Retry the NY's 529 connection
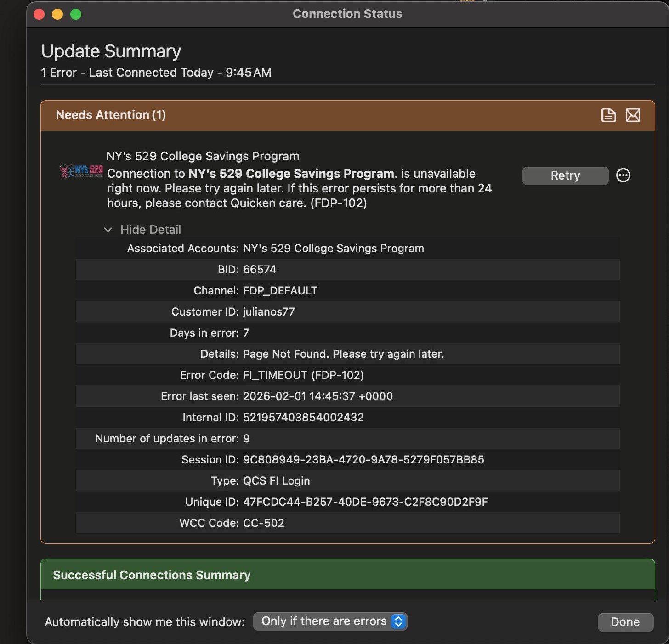 (565, 175)
